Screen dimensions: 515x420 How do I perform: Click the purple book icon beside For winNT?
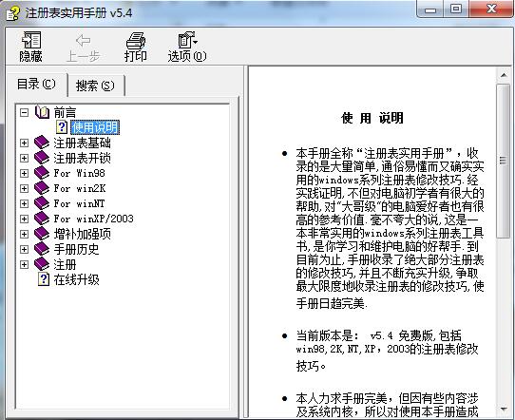click(42, 203)
